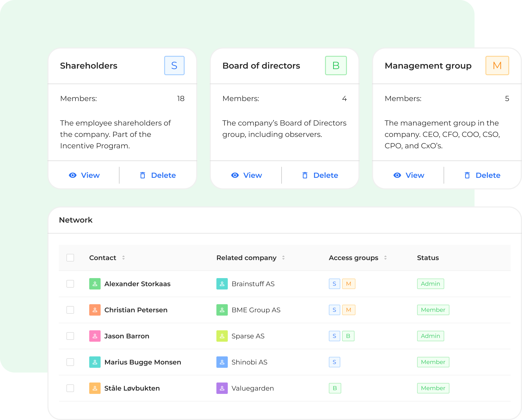Sort by Related company column arrows
522x420 pixels.
pyautogui.click(x=283, y=257)
